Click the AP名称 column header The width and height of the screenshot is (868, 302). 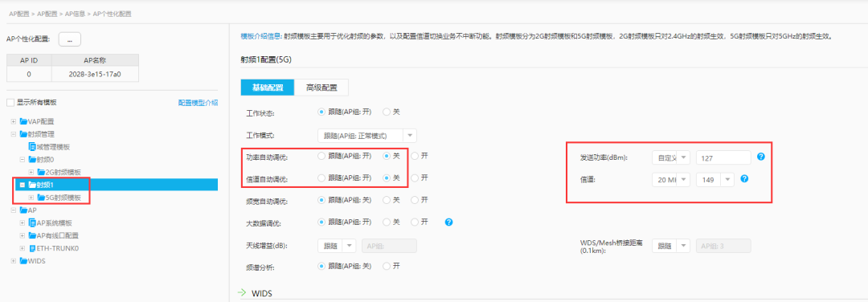click(95, 60)
